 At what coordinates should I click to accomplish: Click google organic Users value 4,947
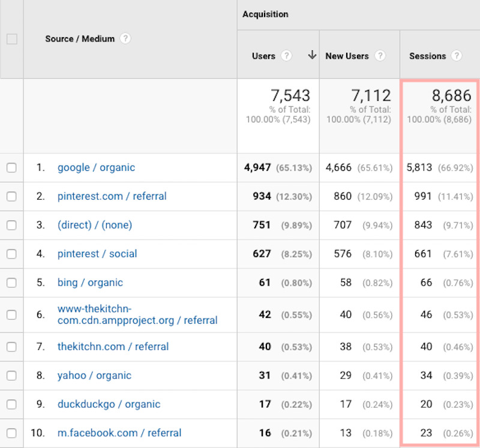click(257, 167)
